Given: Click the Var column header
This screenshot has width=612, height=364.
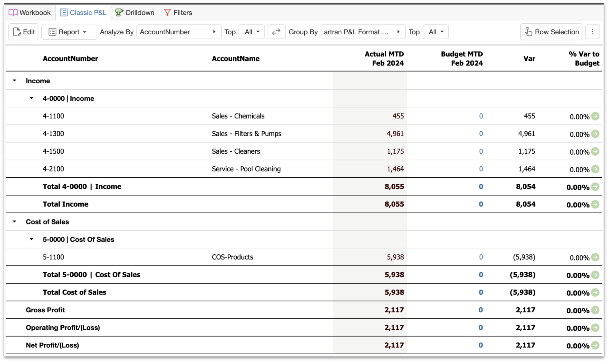Looking at the screenshot, I should click(x=529, y=59).
